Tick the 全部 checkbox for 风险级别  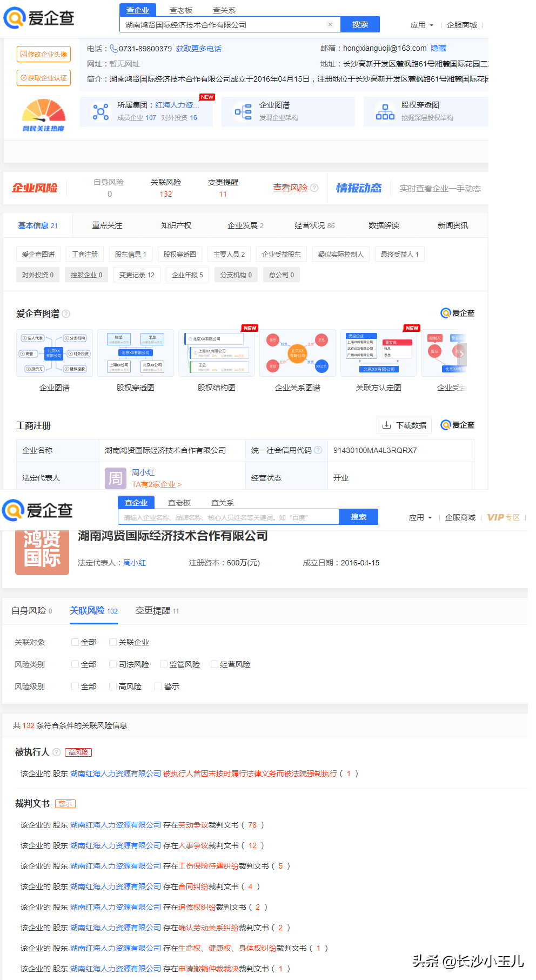coord(75,686)
